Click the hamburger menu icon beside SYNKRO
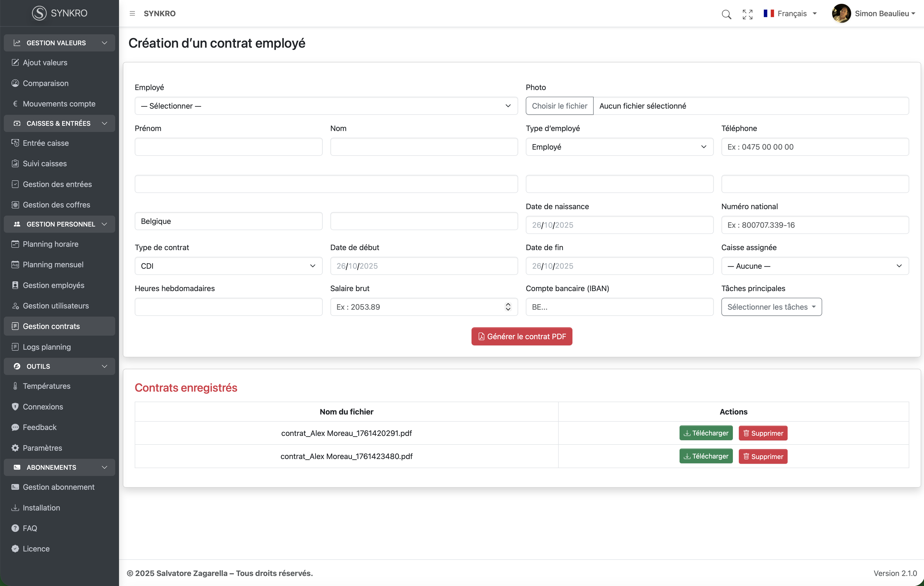 point(132,13)
